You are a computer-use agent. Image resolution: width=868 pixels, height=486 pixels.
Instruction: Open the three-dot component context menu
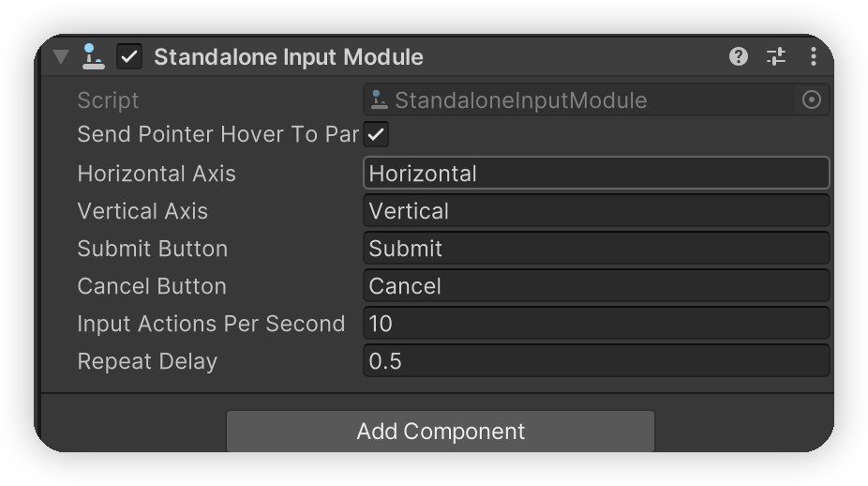(813, 57)
